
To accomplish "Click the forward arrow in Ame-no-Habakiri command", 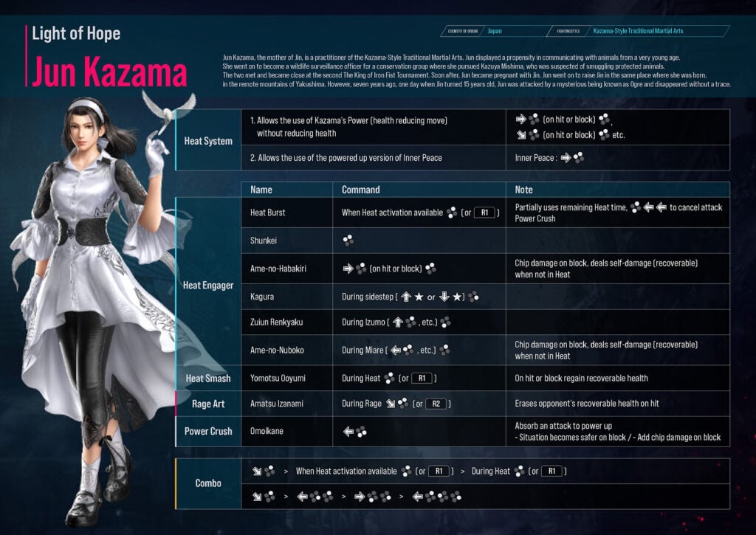I will tap(348, 269).
